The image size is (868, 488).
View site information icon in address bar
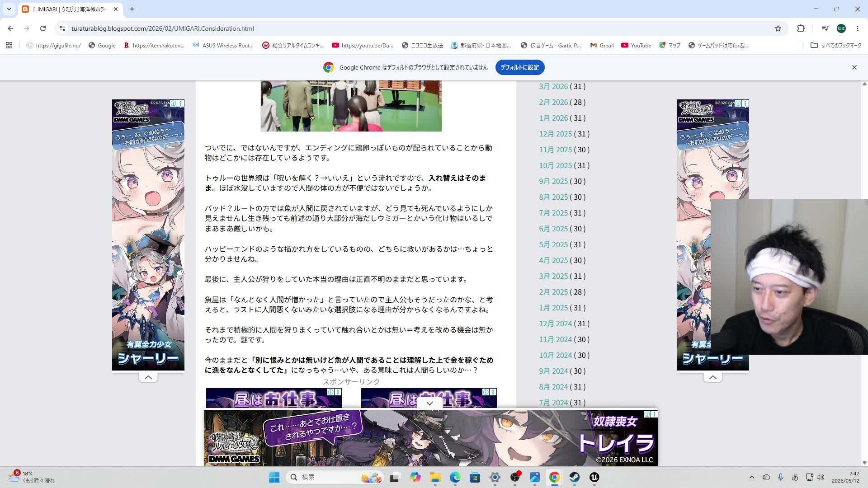[62, 28]
